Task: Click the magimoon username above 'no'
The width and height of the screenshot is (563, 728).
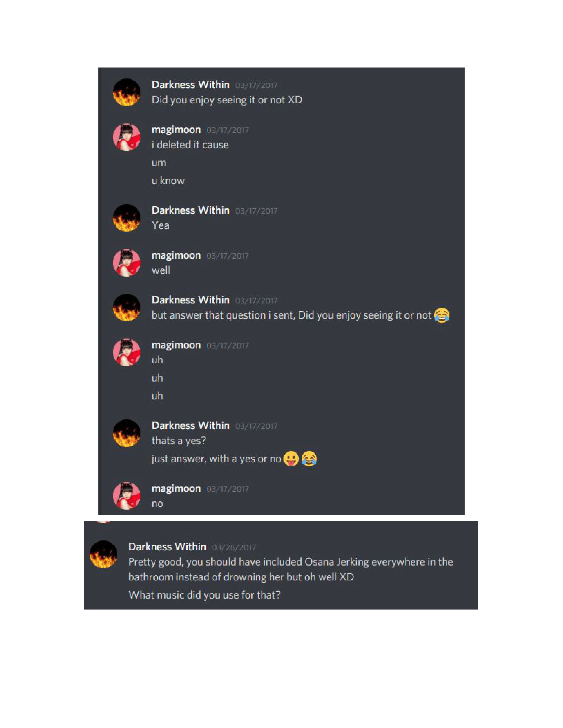Action: [x=176, y=489]
